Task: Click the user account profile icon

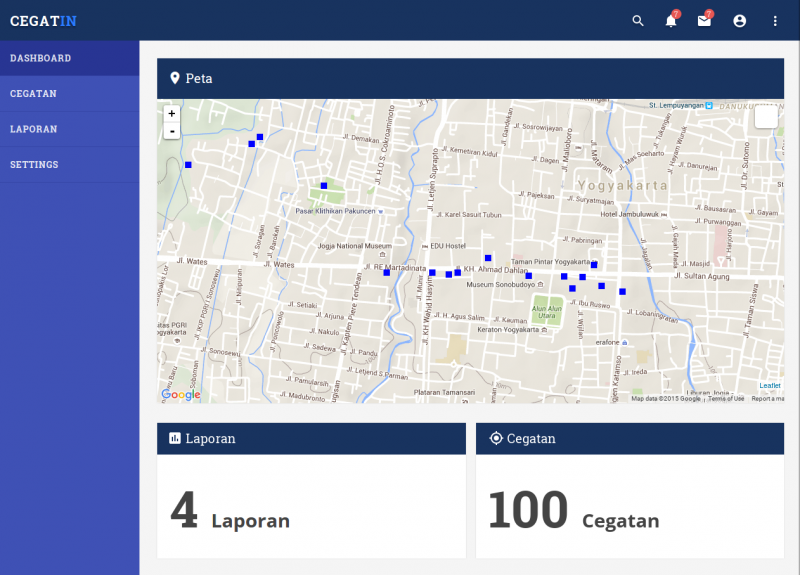Action: tap(740, 21)
